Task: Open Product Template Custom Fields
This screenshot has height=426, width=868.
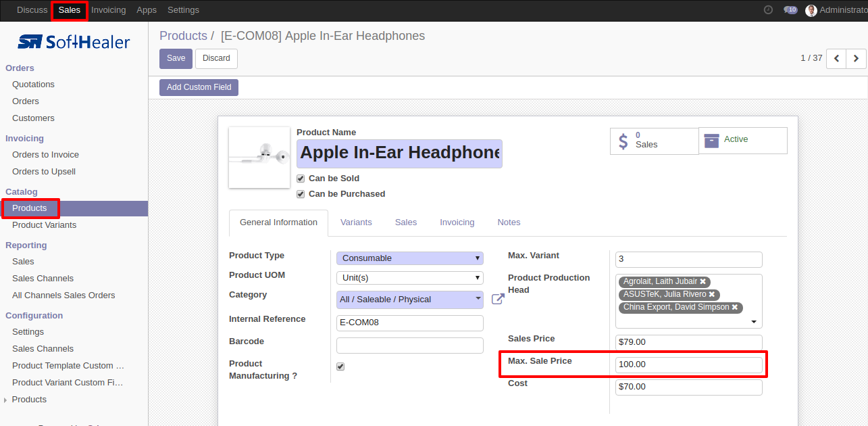Action: (68, 366)
